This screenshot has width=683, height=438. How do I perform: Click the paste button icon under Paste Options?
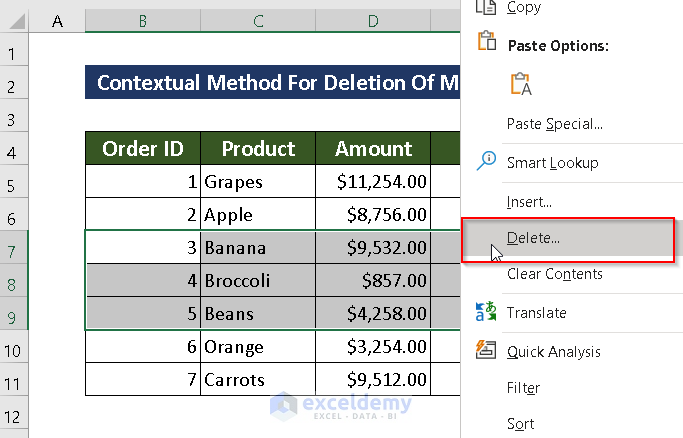[x=520, y=84]
